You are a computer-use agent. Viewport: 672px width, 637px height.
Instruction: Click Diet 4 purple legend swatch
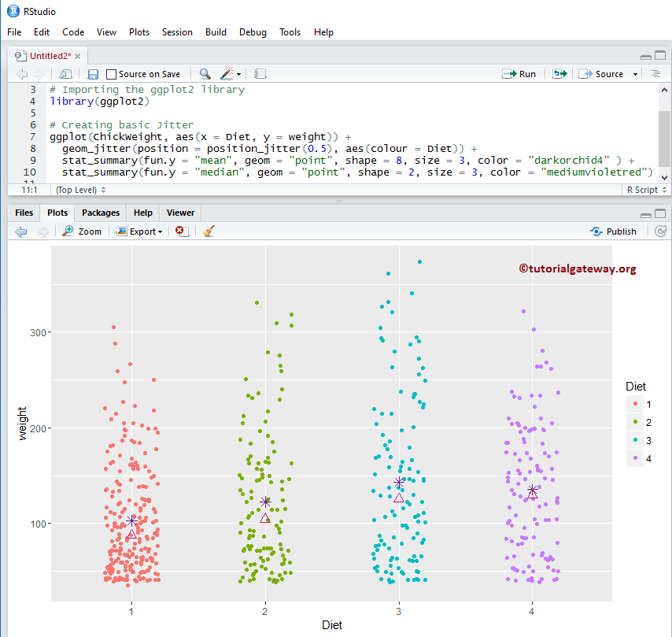[635, 458]
